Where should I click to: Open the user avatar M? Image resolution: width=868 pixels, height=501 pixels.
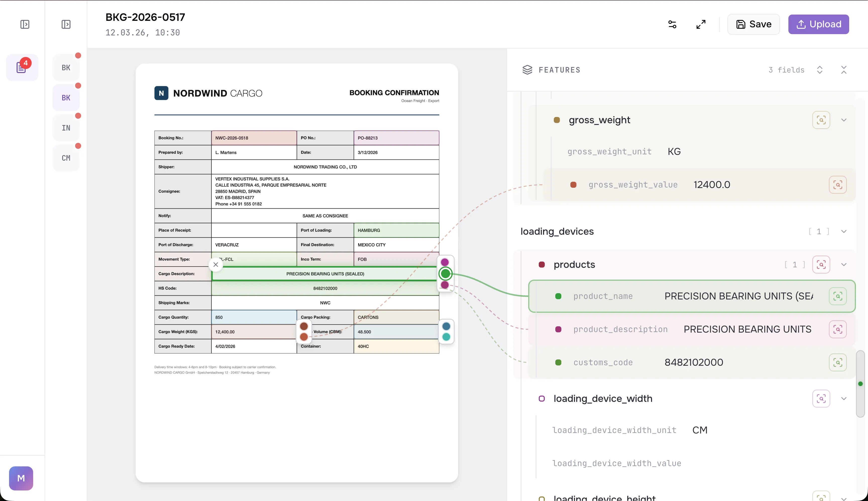point(21,478)
